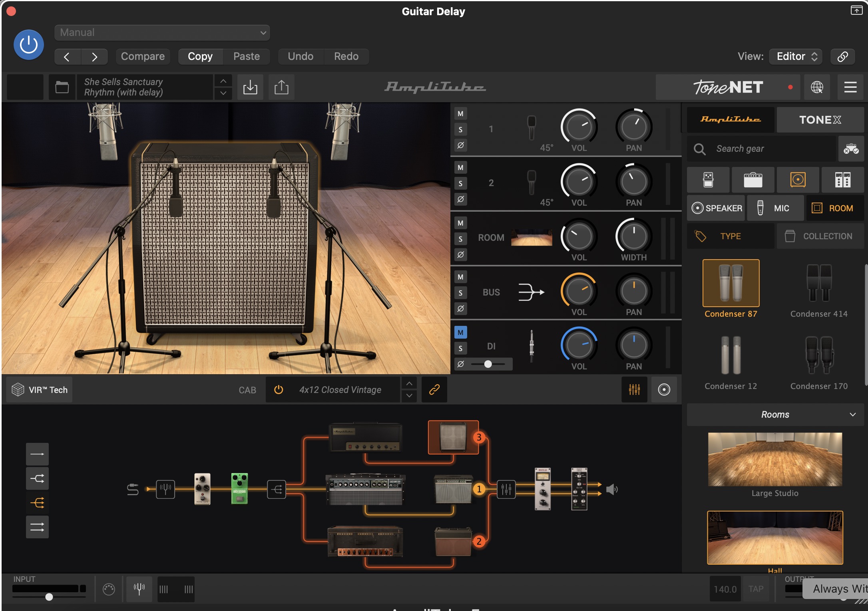Switch to the COLLECTION filter tab
The height and width of the screenshot is (611, 868).
click(820, 236)
